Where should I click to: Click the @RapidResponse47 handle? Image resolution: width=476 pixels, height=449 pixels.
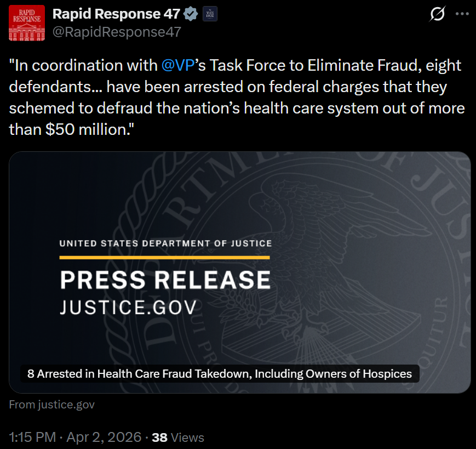(x=116, y=32)
